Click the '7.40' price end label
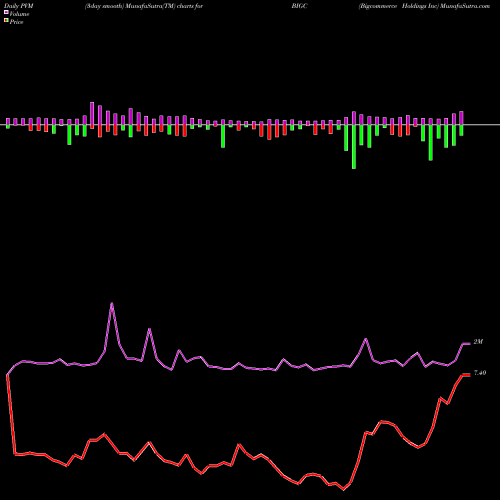This screenshot has height=500, width=500. coord(480,373)
